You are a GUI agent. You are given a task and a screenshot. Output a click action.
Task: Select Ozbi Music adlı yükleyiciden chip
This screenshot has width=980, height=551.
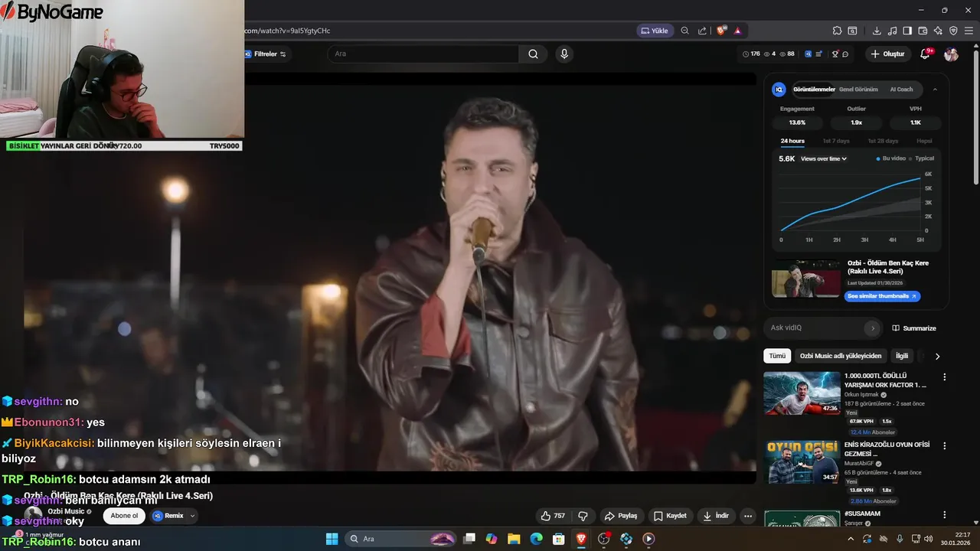click(841, 356)
